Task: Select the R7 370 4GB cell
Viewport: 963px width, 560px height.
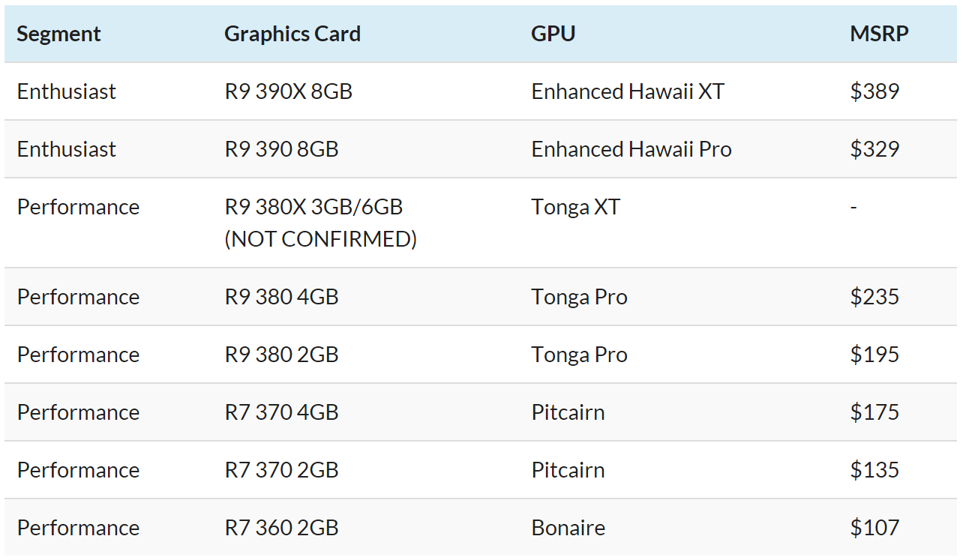Action: [282, 412]
